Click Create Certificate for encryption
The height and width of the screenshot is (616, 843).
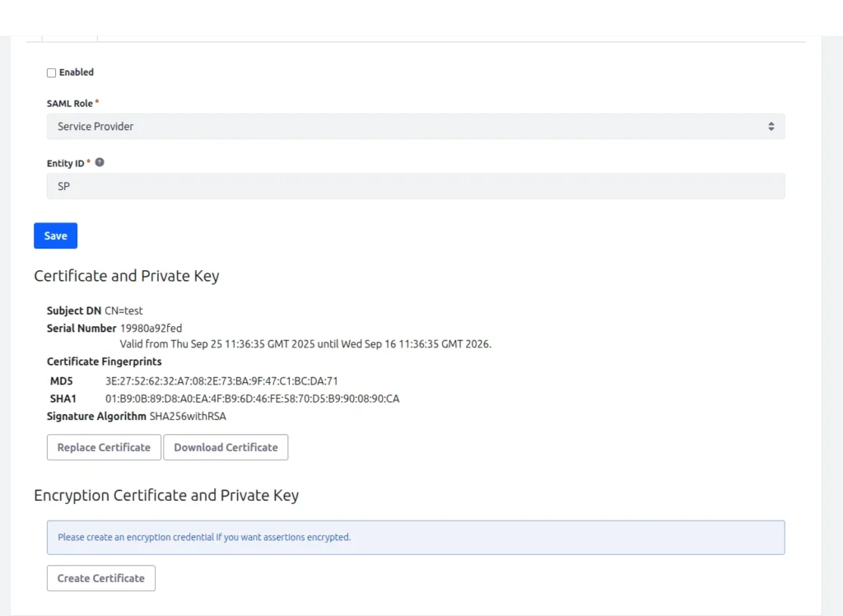click(100, 578)
